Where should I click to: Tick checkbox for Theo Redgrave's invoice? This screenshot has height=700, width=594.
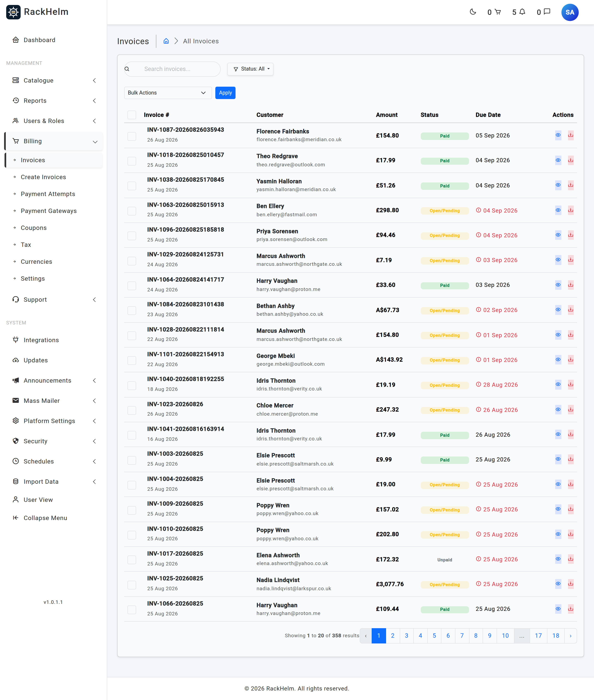tap(132, 161)
